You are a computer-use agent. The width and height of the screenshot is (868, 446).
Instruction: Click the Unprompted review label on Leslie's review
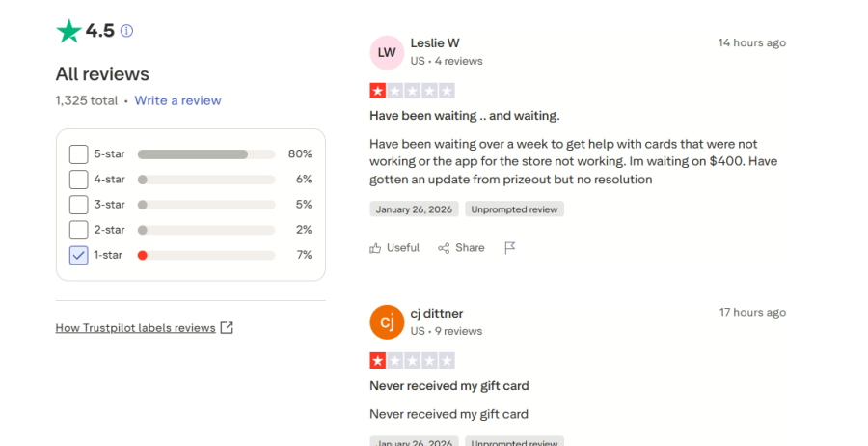pyautogui.click(x=514, y=209)
